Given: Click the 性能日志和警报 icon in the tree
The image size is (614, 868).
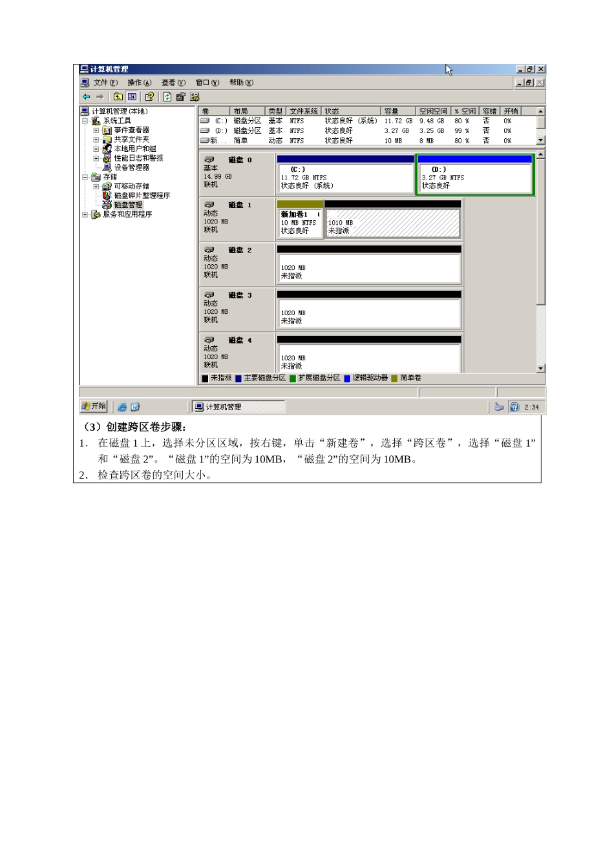Looking at the screenshot, I should (107, 158).
